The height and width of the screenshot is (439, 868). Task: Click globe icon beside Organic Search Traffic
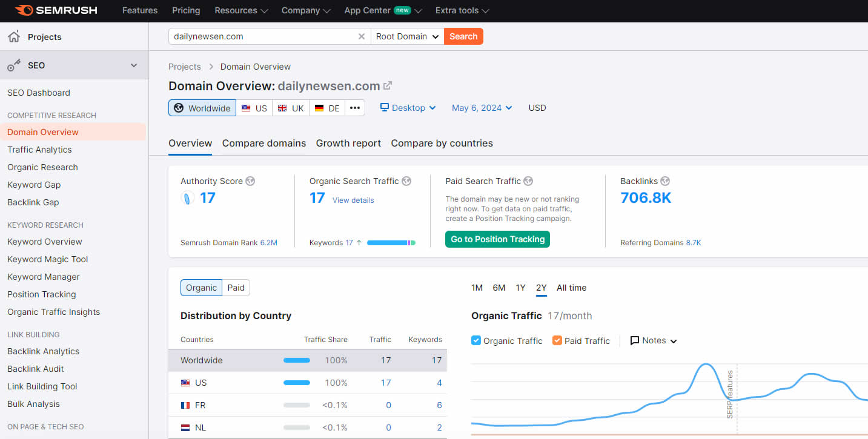pyautogui.click(x=406, y=181)
